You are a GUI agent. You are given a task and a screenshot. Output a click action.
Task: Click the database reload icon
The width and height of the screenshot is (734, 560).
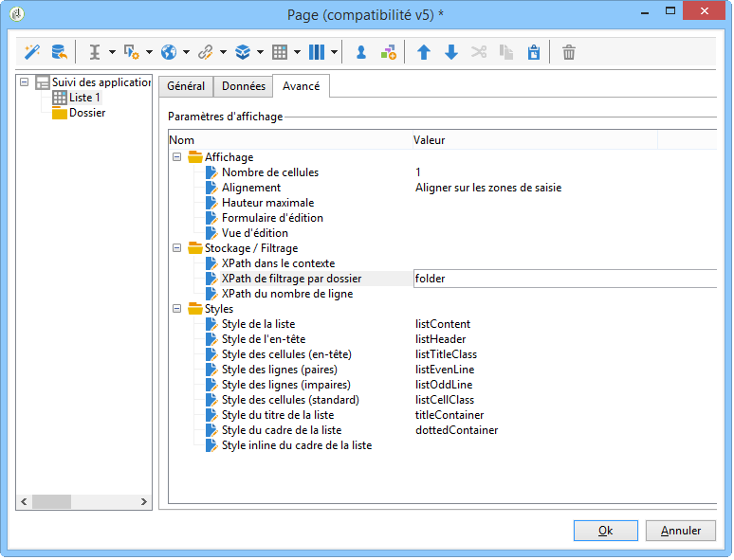tap(59, 52)
